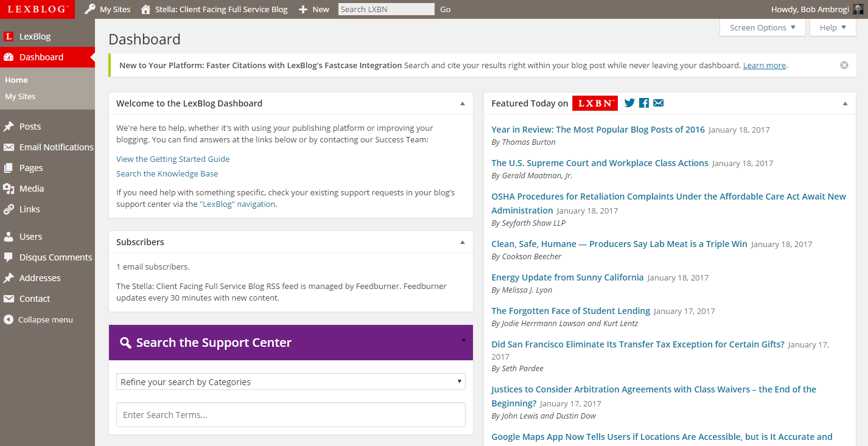
Task: Click the Dashboard page heading
Action: 145,40
